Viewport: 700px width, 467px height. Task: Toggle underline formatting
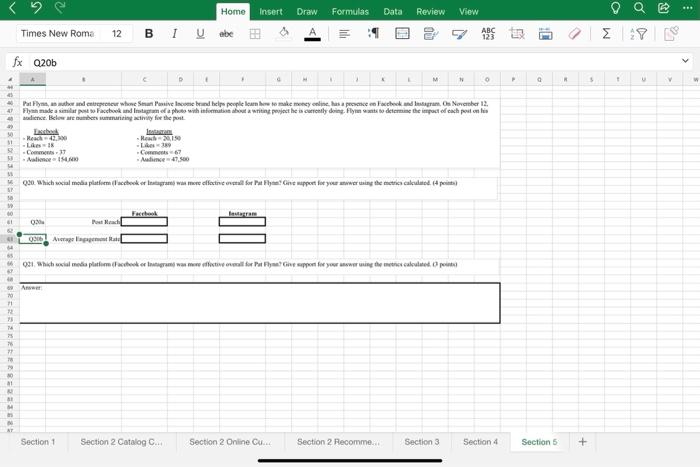click(200, 33)
